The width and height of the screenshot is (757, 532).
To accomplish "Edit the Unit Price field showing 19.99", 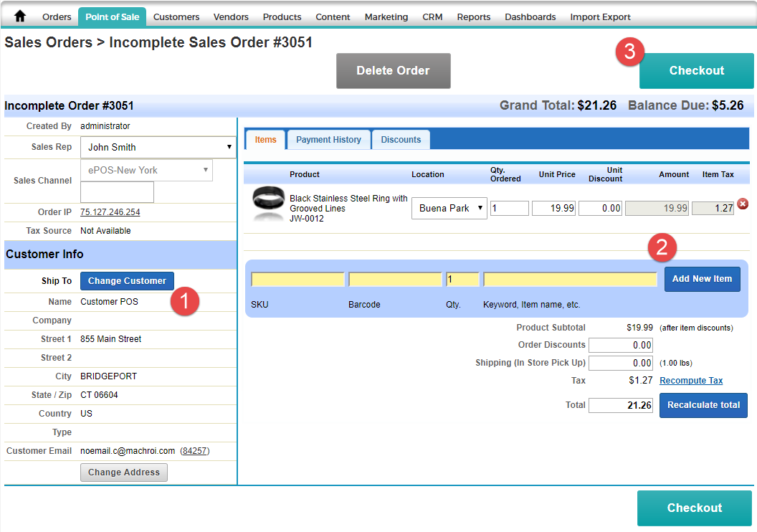I will pyautogui.click(x=553, y=208).
